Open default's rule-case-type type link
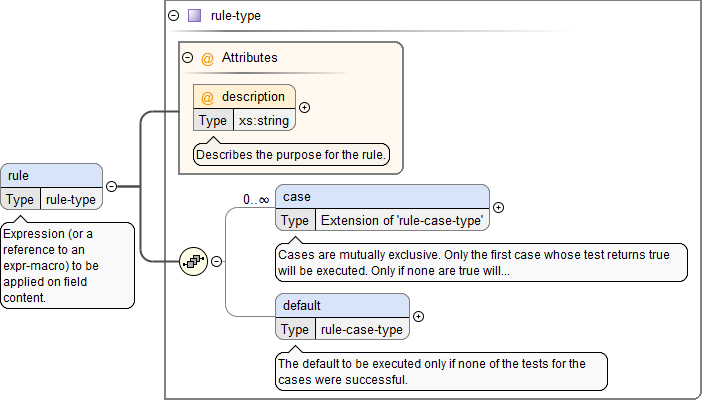703x401 pixels. pyautogui.click(x=362, y=330)
